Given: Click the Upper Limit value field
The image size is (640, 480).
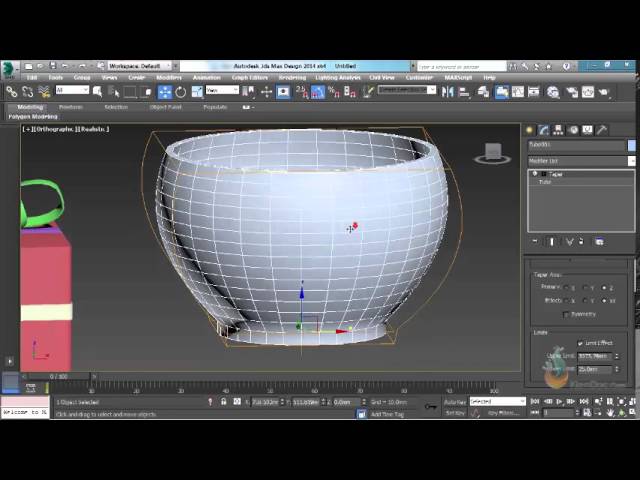Looking at the screenshot, I should pos(592,356).
